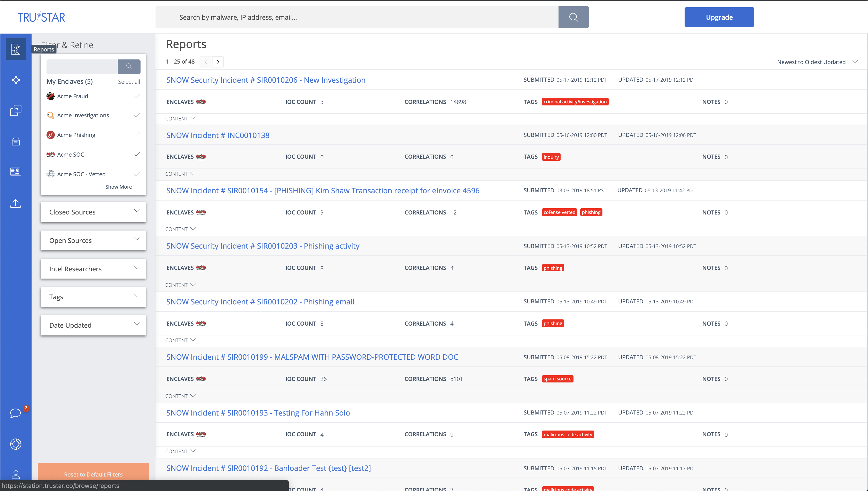Open the ID card sidebar icon

tap(16, 172)
